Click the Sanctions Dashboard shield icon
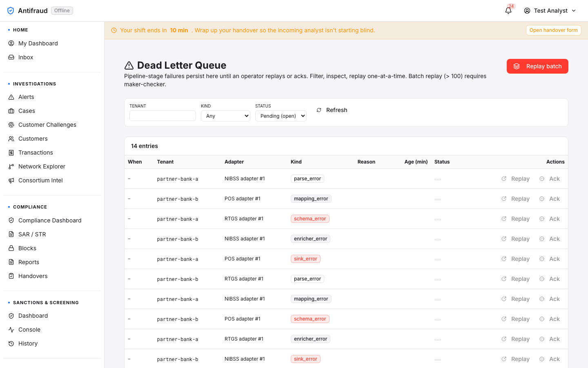The width and height of the screenshot is (588, 368). click(11, 316)
